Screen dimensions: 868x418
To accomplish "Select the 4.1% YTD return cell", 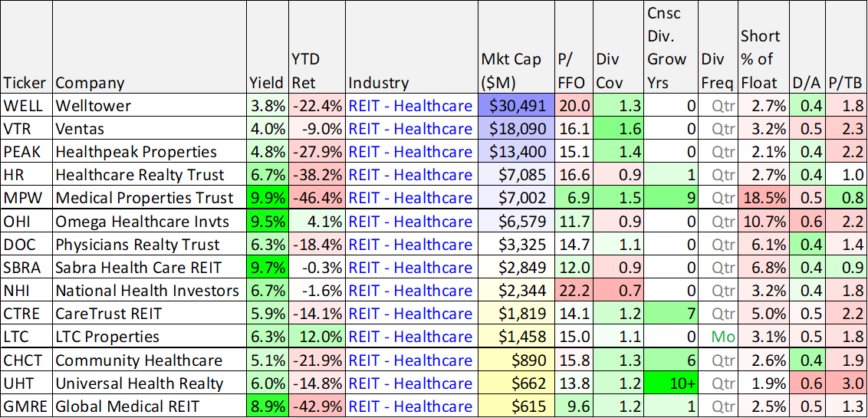I will [x=317, y=222].
